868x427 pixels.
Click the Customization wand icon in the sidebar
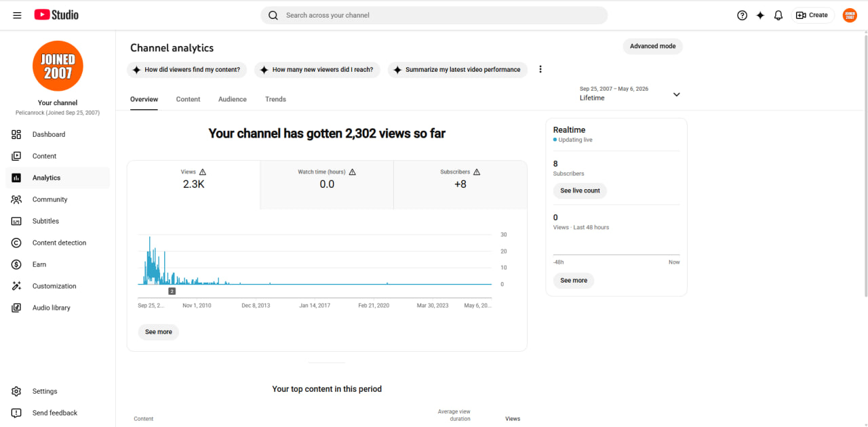point(17,286)
